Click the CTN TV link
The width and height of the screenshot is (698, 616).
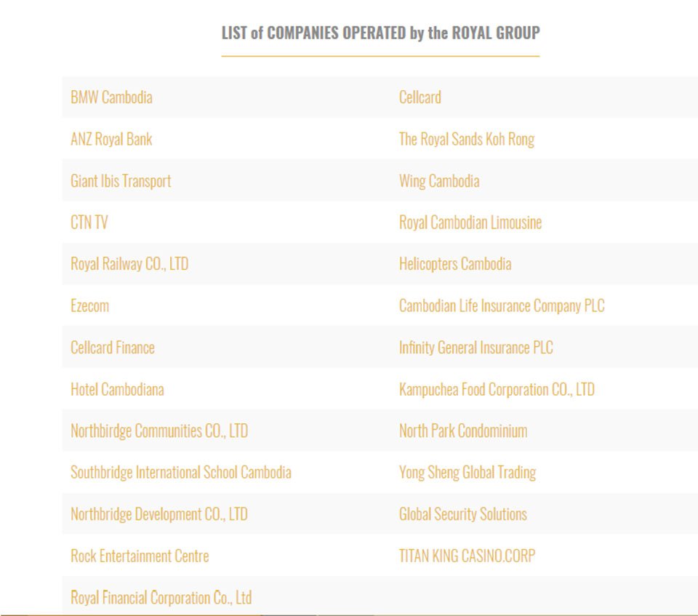(89, 223)
